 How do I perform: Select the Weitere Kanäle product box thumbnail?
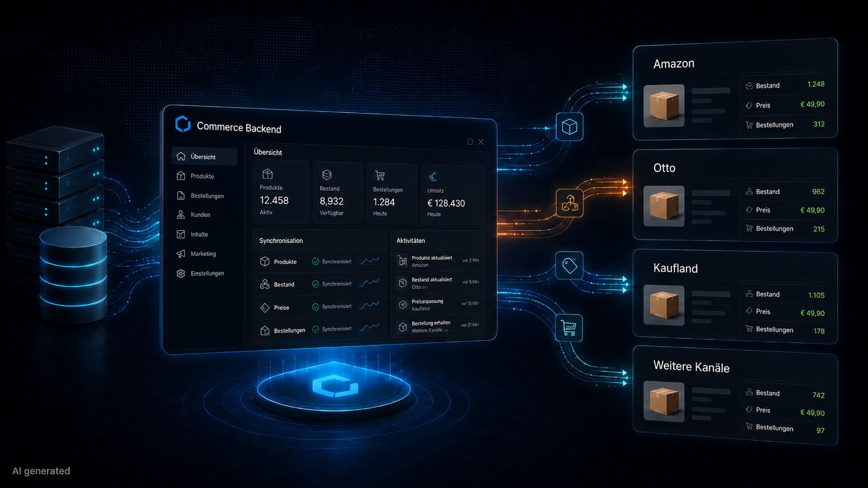pos(664,402)
